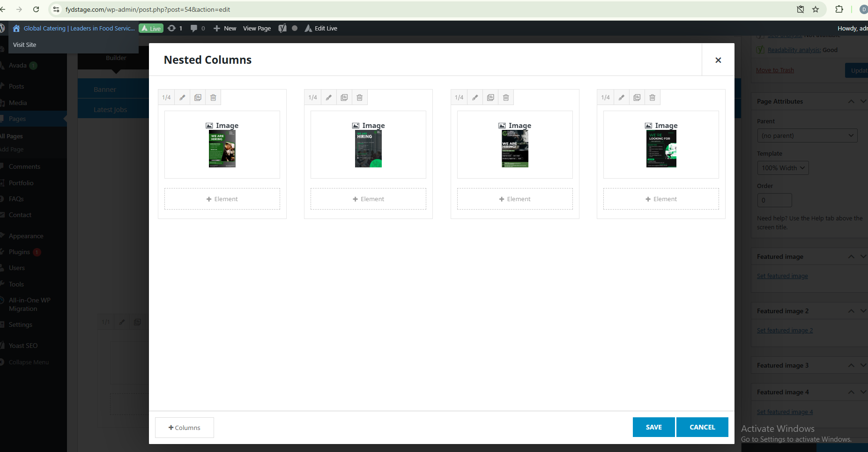Add columns with the Columns button
The image size is (868, 452).
(185, 428)
